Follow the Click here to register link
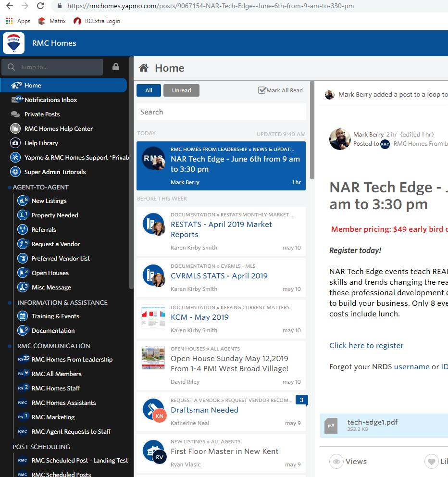448x477 pixels. click(366, 346)
